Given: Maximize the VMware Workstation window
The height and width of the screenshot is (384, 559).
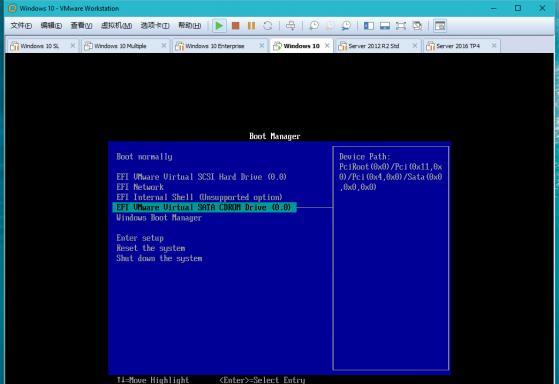Looking at the screenshot, I should (518, 8).
